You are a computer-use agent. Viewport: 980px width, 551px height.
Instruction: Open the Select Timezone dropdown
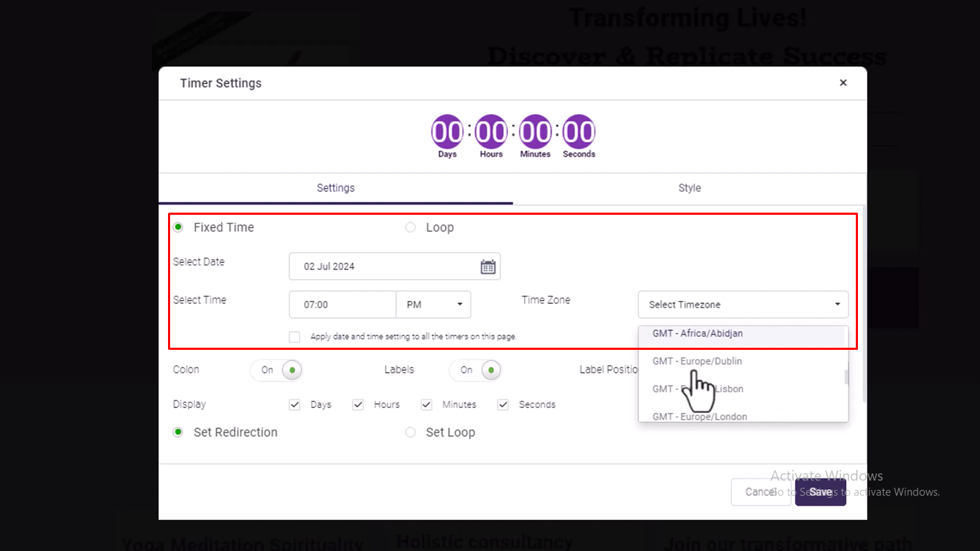tap(743, 305)
